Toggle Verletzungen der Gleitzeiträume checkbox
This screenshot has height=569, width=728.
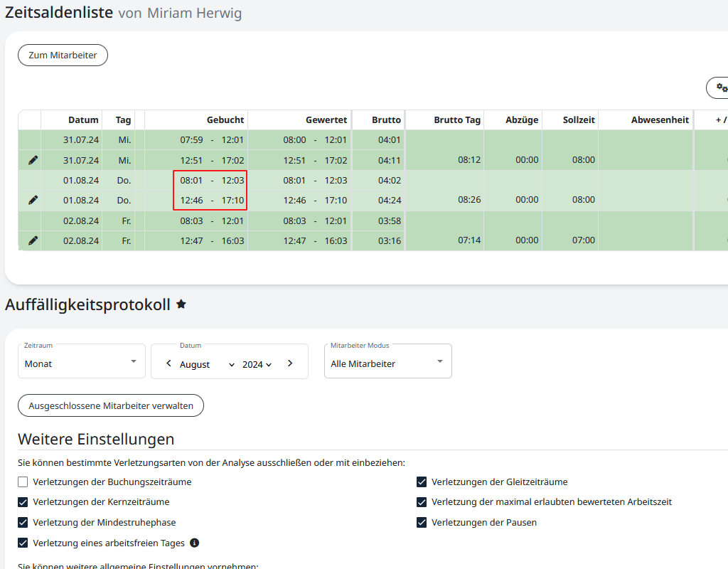[422, 482]
